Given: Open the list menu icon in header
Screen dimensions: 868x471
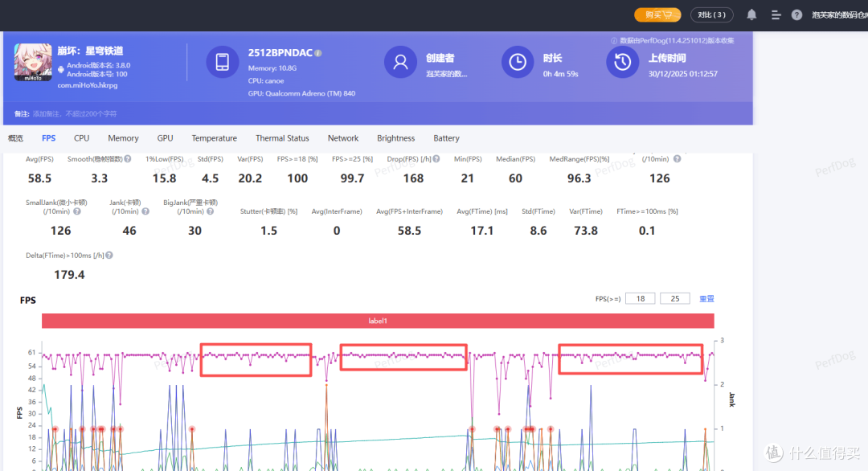Looking at the screenshot, I should pos(776,15).
